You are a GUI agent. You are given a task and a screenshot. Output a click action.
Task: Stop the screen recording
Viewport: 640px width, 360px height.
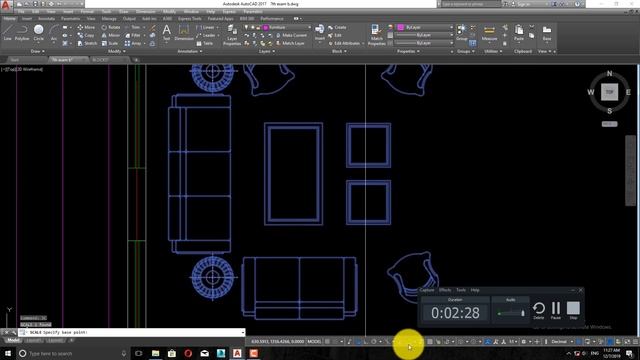pyautogui.click(x=573, y=310)
